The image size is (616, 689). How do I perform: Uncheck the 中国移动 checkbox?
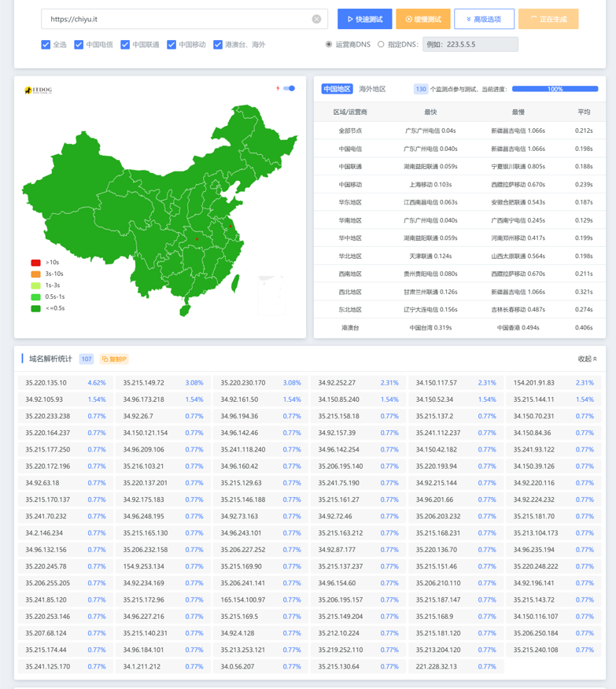[x=172, y=44]
